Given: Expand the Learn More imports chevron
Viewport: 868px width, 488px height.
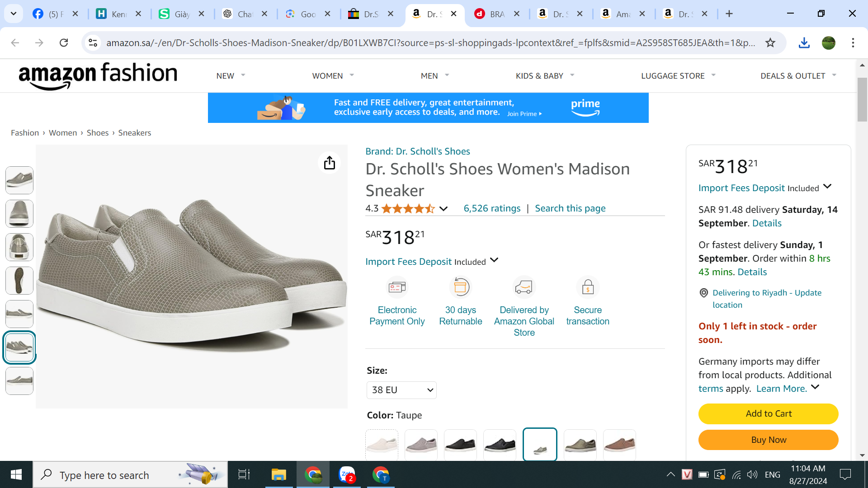Looking at the screenshot, I should coord(815,387).
